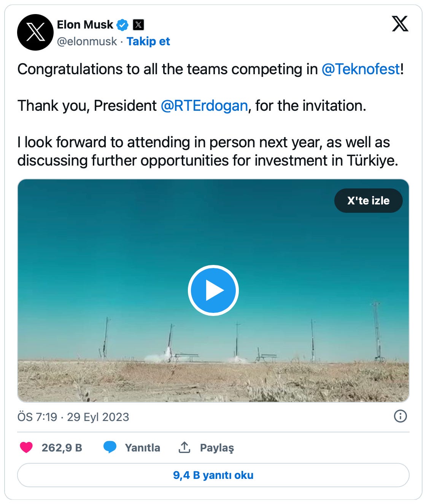The height and width of the screenshot is (504, 429).
Task: Click the reply speech bubble icon
Action: pos(110,447)
